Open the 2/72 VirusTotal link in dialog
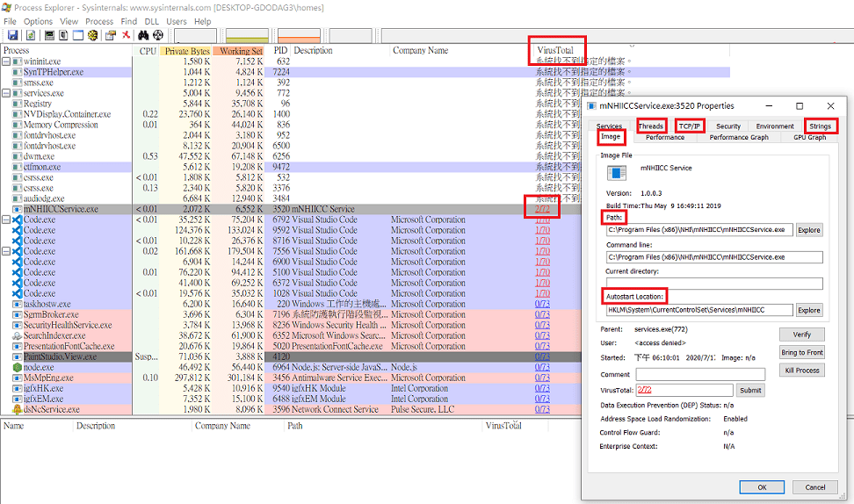 point(644,390)
